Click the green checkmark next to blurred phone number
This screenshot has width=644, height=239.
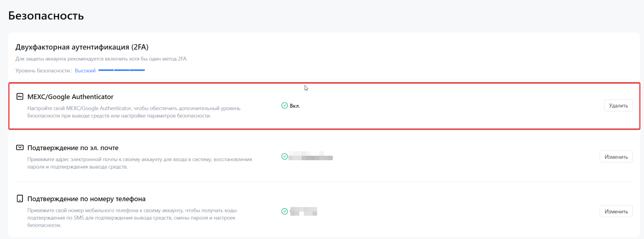[x=285, y=211]
